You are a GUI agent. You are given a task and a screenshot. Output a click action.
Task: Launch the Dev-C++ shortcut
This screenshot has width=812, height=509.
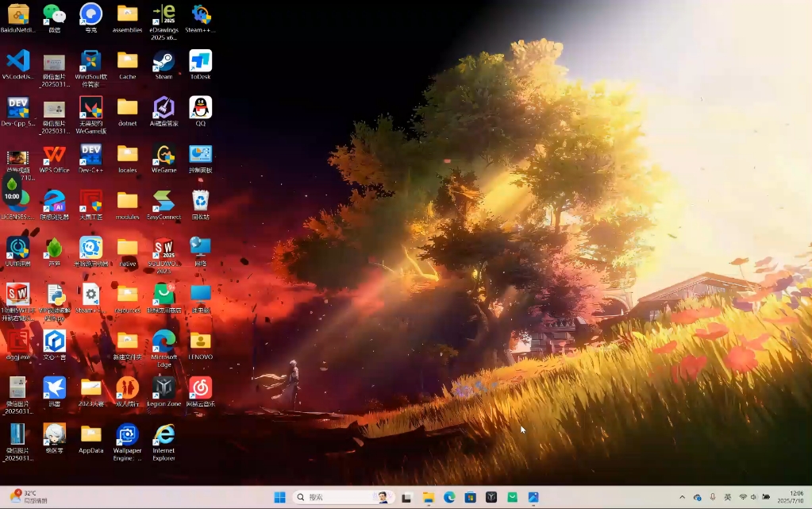tap(91, 155)
